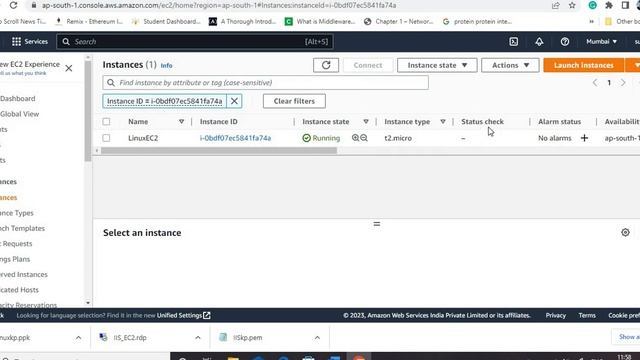Click the Clear filters button
This screenshot has height=360, width=640.
point(294,101)
